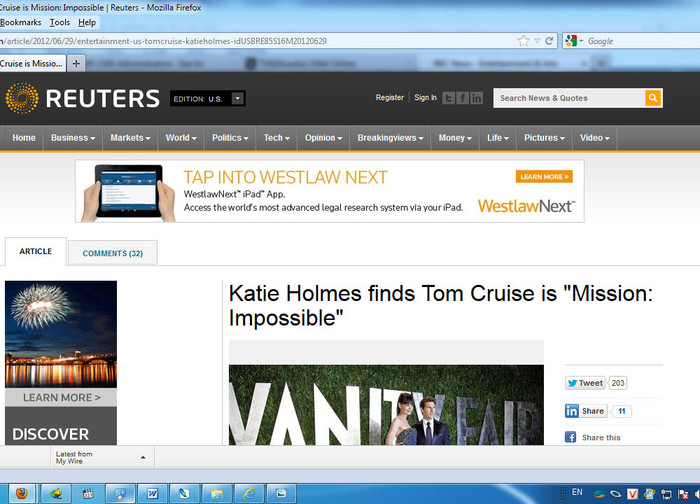This screenshot has height=504, width=700.
Task: Bookmark this page with the star icon
Action: click(x=523, y=41)
